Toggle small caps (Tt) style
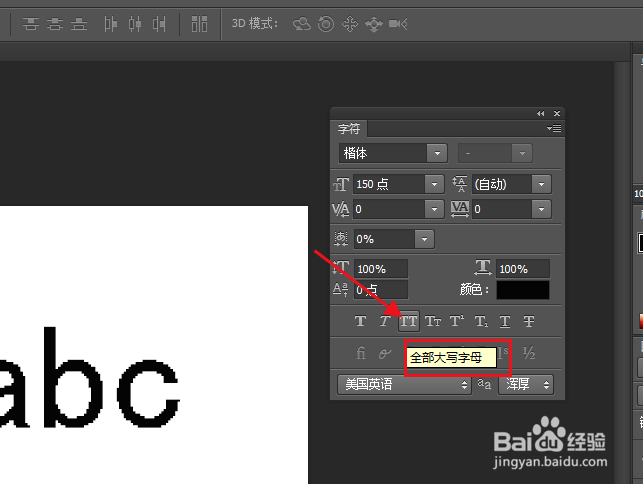Screen dimensions: 643x484 (433, 321)
